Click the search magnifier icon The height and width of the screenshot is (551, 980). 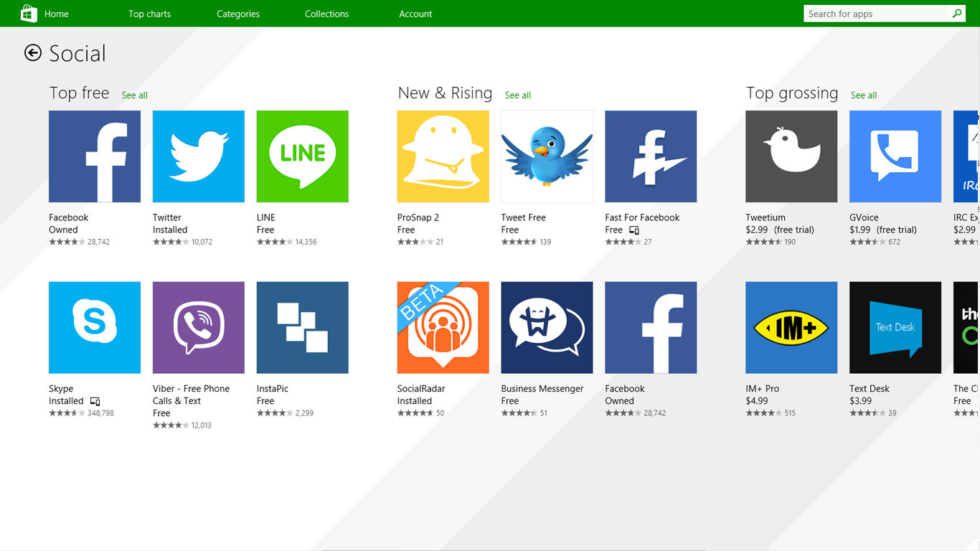click(957, 14)
